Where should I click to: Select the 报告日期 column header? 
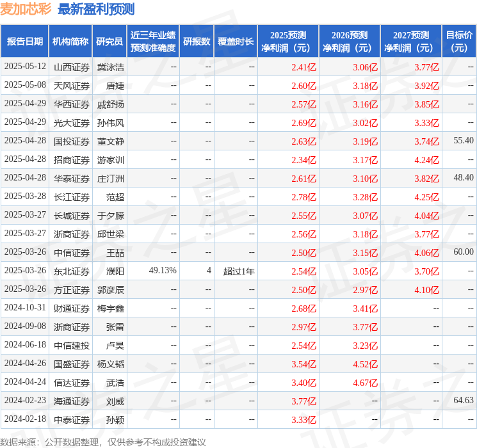coord(24,42)
